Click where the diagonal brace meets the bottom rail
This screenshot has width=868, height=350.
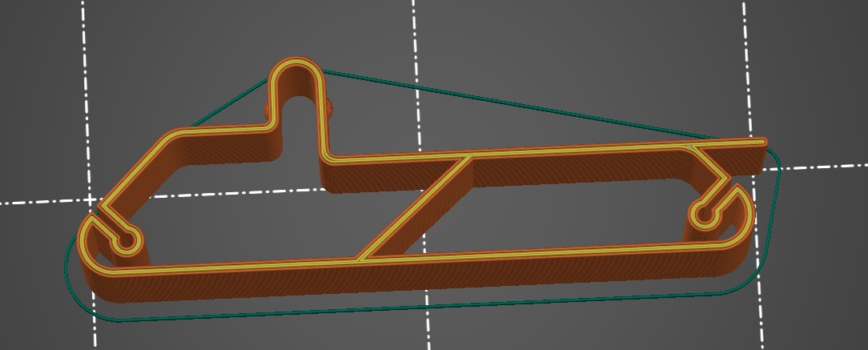pyautogui.click(x=360, y=258)
